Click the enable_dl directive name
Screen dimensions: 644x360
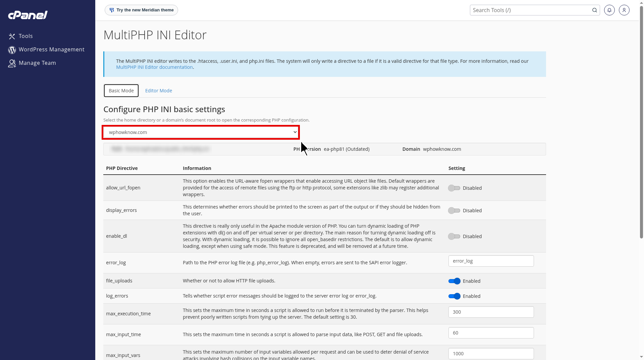point(116,236)
